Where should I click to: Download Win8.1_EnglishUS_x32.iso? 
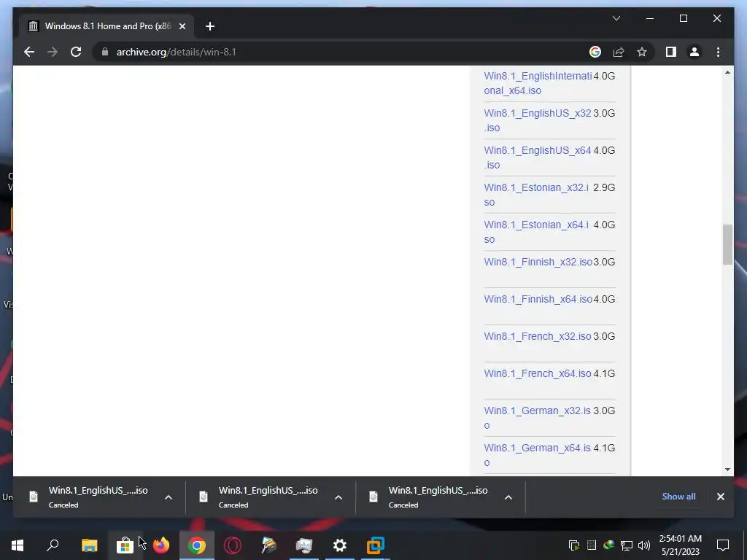coord(538,120)
